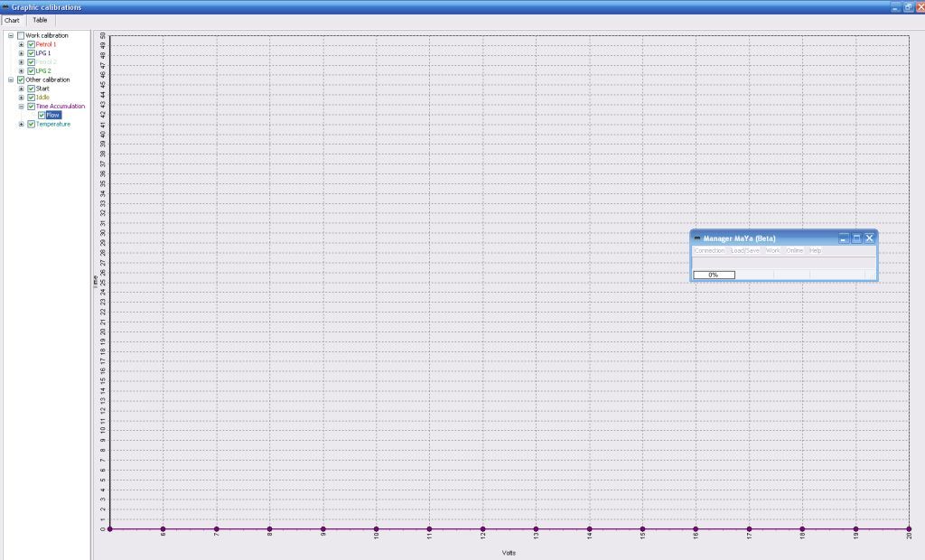925x560 pixels.
Task: Switch to the Table tab
Action: point(40,20)
